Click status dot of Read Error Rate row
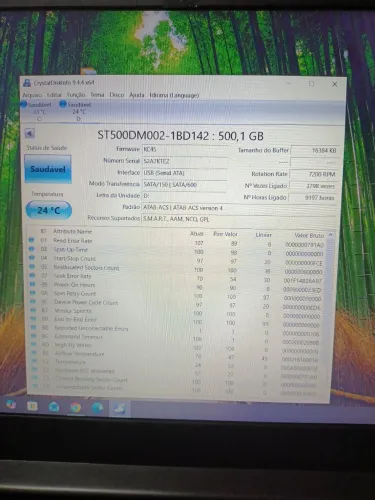Image resolution: width=375 pixels, height=500 pixels. pyautogui.click(x=32, y=240)
